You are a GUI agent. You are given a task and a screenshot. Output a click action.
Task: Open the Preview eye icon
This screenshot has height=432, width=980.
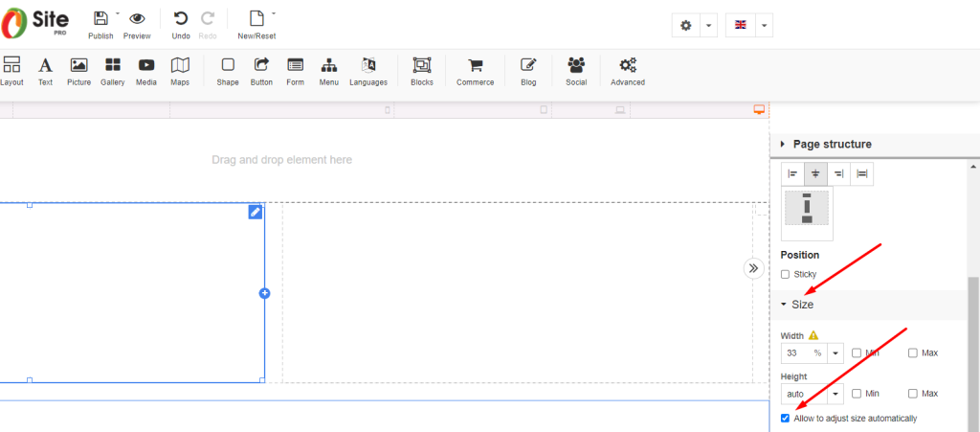point(137,18)
